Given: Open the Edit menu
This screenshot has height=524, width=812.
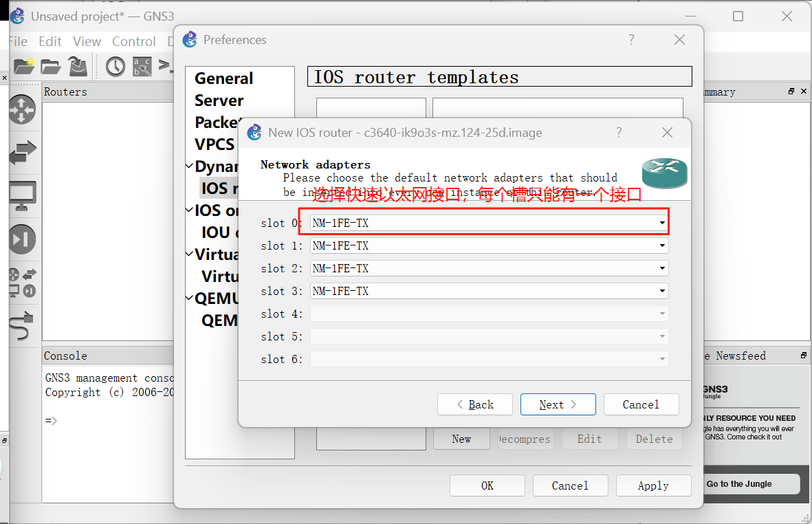Looking at the screenshot, I should [x=50, y=41].
